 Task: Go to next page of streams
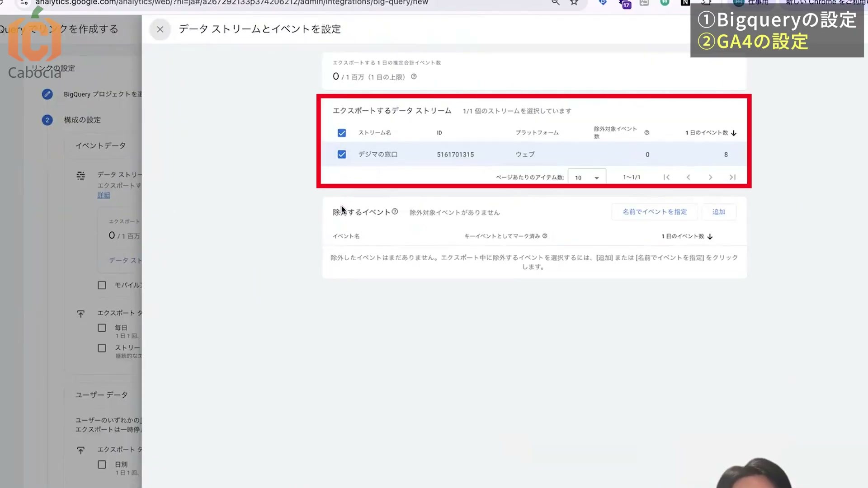pos(710,177)
